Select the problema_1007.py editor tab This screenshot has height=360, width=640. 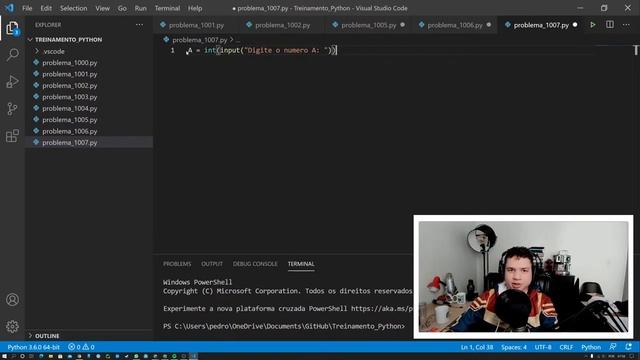pyautogui.click(x=541, y=25)
